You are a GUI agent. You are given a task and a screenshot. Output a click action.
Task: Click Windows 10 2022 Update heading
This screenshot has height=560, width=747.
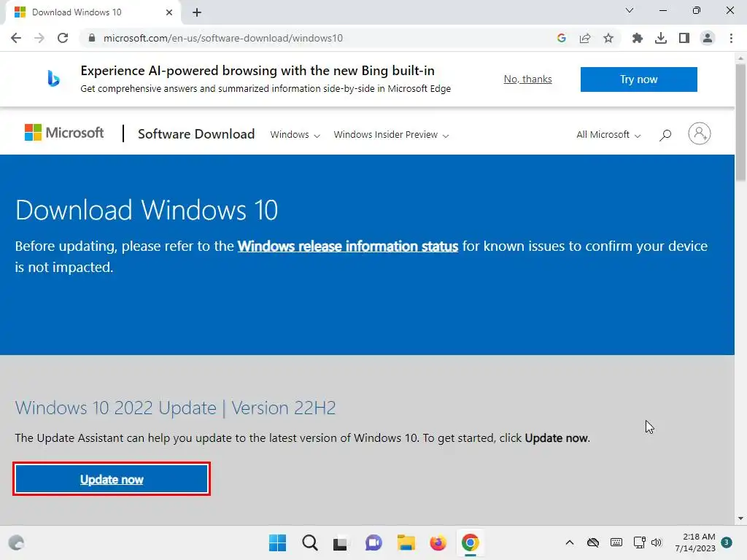[x=175, y=408]
